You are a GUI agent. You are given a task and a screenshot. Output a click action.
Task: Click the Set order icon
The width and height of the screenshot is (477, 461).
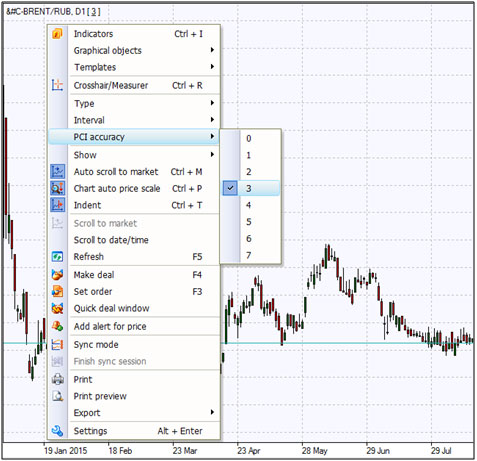tap(57, 291)
